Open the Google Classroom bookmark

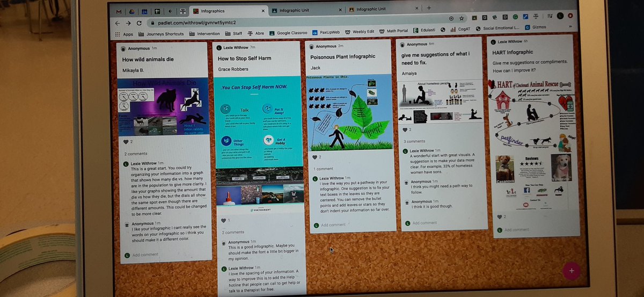(x=288, y=33)
